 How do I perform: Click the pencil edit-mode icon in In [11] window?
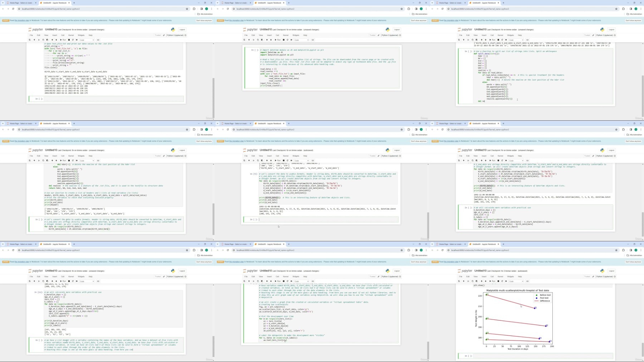(164, 276)
